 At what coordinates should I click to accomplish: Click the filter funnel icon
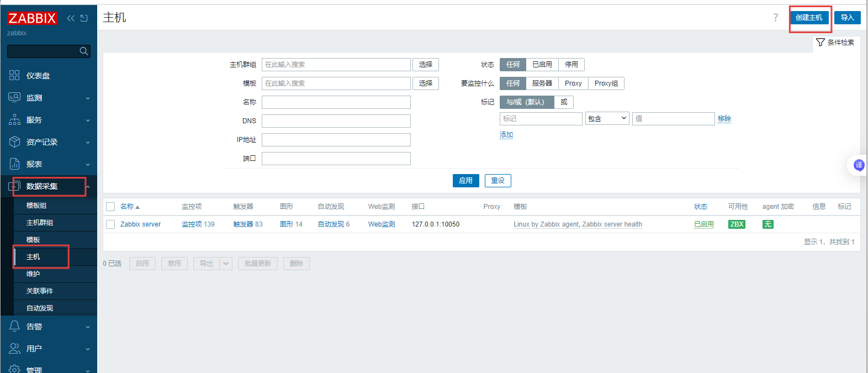coord(821,43)
